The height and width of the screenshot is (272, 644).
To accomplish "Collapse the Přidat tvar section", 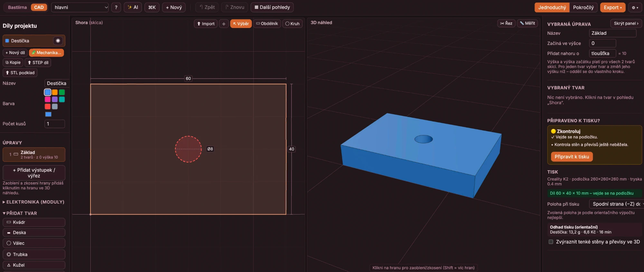I will click(20, 213).
